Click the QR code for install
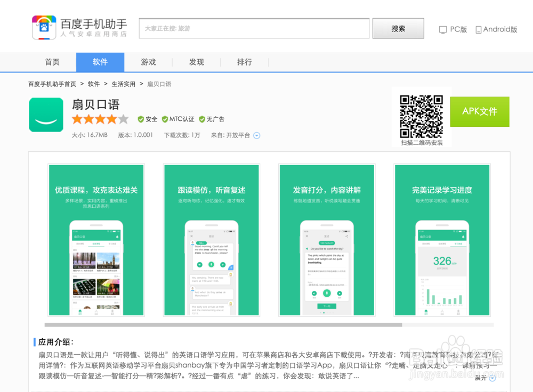The width and height of the screenshot is (533, 392). (421, 117)
